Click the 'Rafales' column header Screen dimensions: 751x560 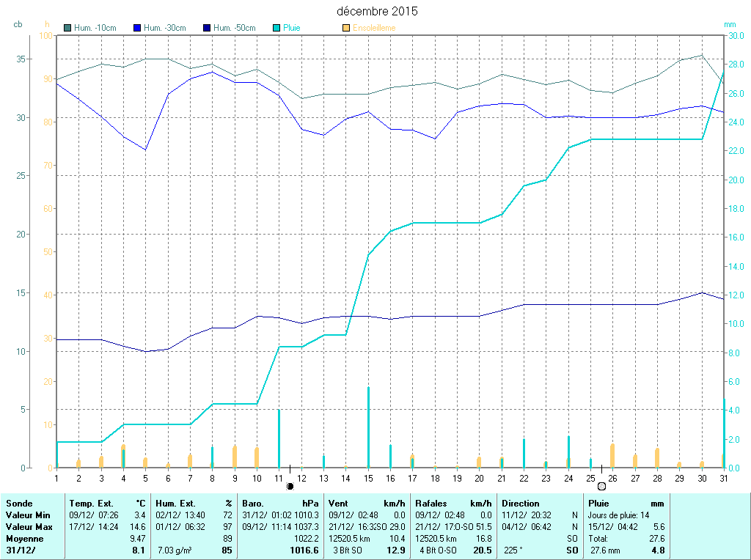tap(431, 504)
